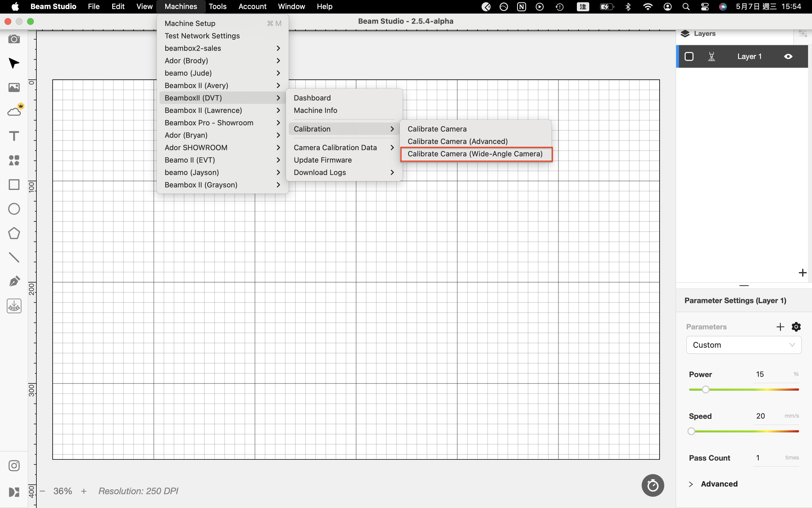Click the Speed slider handle
The image size is (812, 508).
691,431
